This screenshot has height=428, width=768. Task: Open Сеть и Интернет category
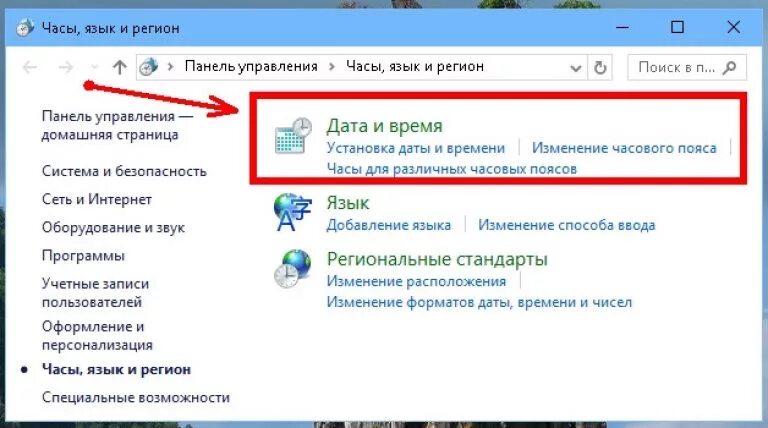(97, 199)
